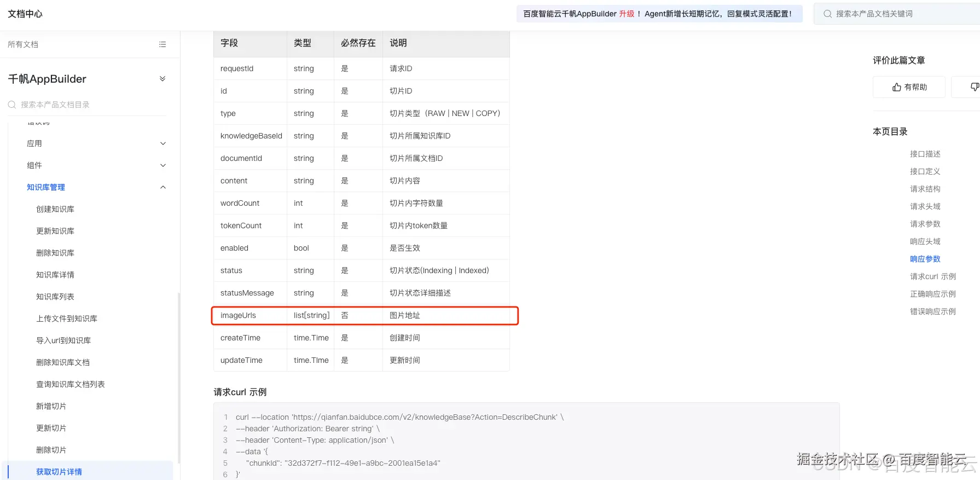The image size is (980, 480).
Task: Open the 更新知识库 page
Action: point(55,231)
